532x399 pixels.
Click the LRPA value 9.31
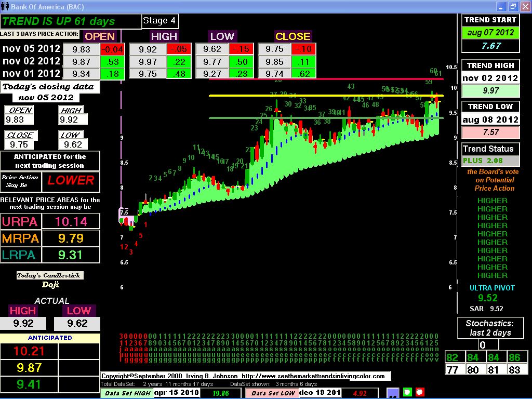click(70, 255)
